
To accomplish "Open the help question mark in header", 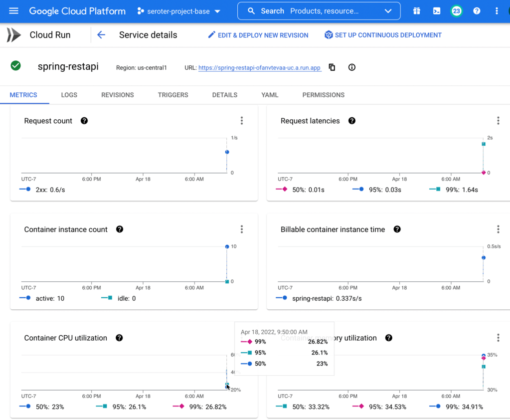I will [477, 11].
